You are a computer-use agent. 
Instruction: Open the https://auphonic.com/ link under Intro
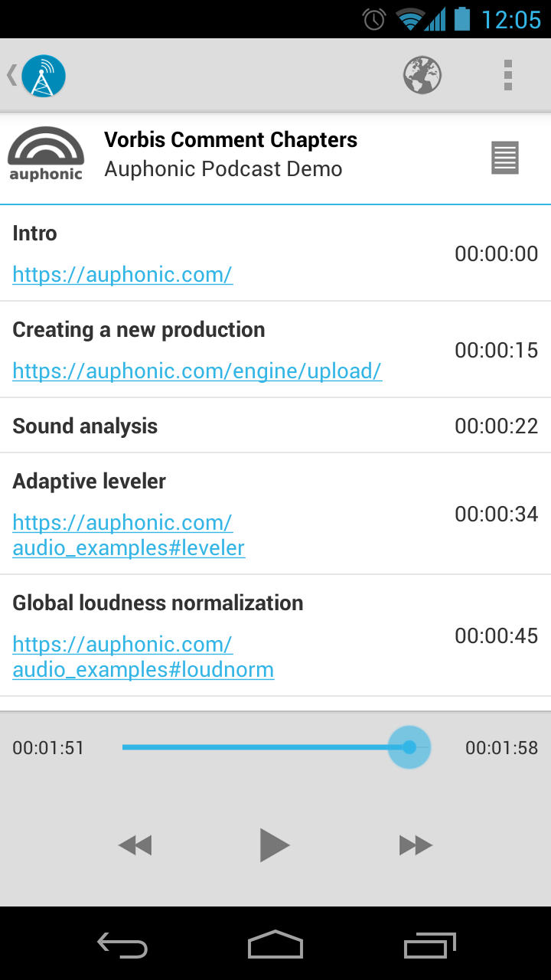pyautogui.click(x=122, y=274)
